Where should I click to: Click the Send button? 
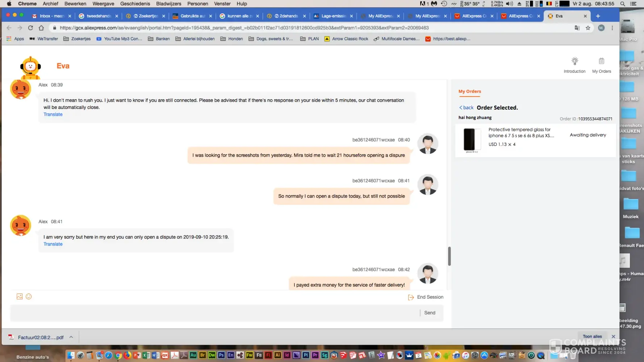tap(430, 313)
